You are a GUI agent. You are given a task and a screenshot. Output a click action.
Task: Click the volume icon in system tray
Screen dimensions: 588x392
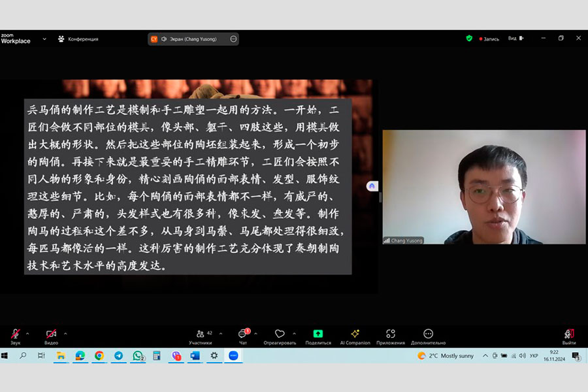coord(523,355)
